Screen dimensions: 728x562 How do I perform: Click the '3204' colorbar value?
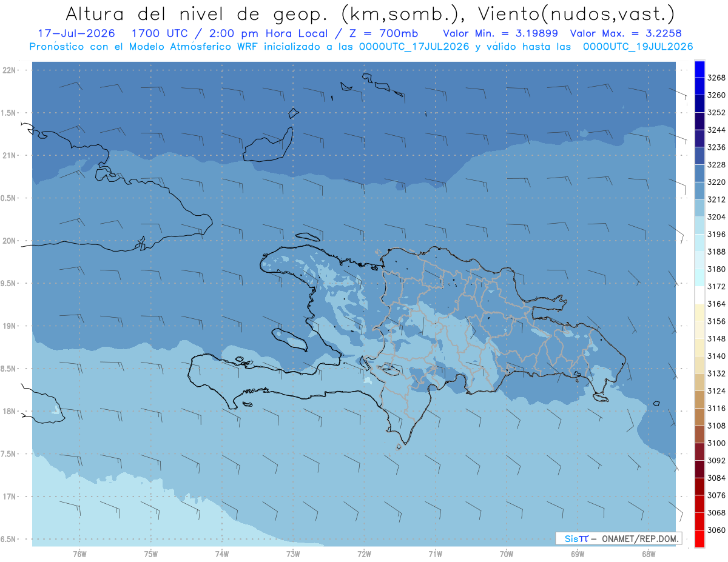tap(716, 217)
